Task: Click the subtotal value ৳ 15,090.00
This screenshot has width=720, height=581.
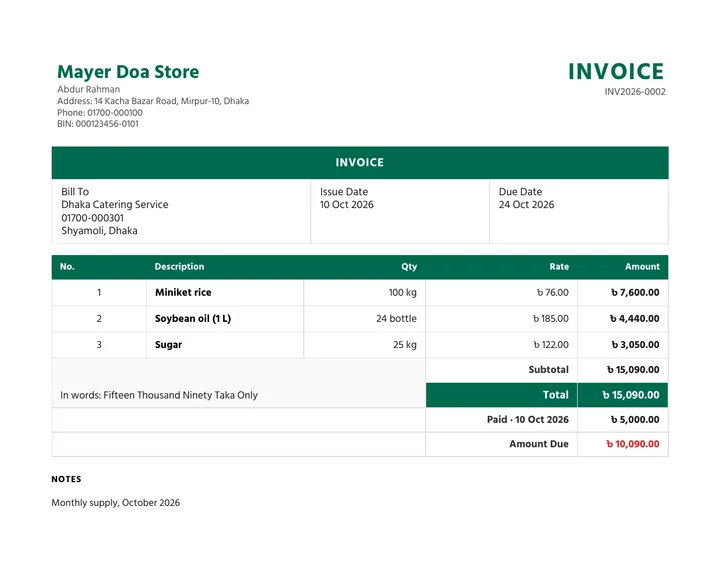Action: 633,370
